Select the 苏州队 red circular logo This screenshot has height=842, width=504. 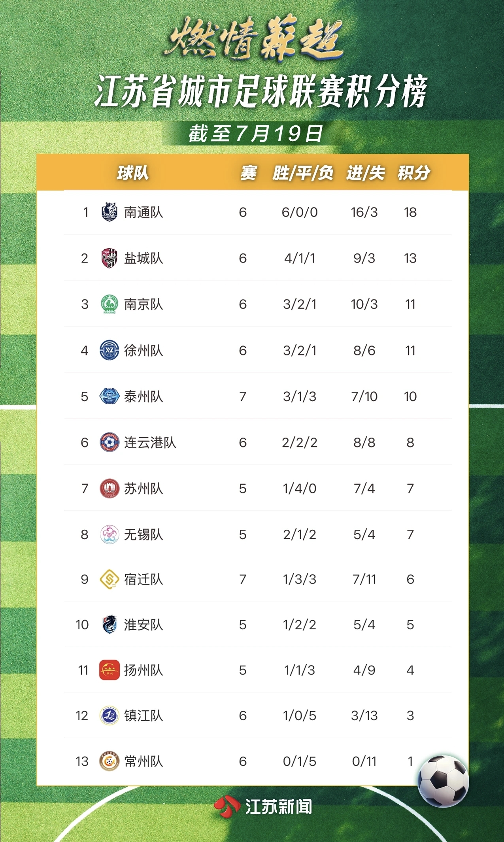click(x=109, y=488)
